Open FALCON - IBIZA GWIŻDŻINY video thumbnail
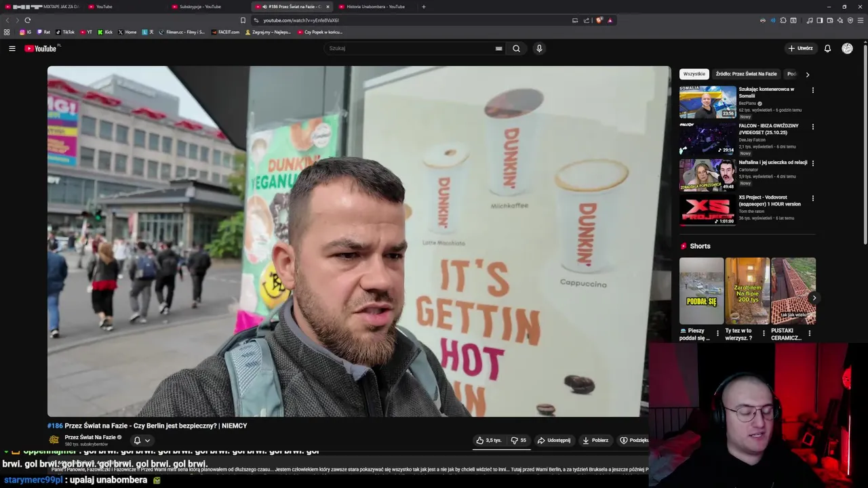The width and height of the screenshot is (868, 488). (x=707, y=138)
